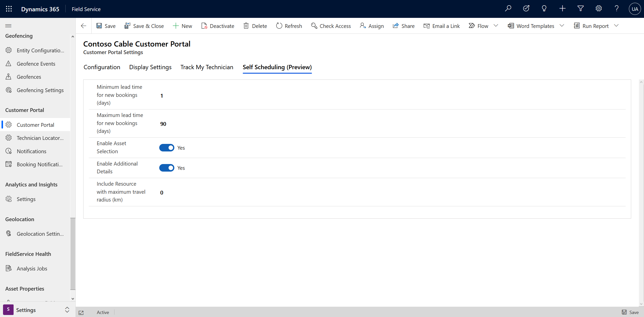The width and height of the screenshot is (644, 317).
Task: Go back using the arrow icon
Action: click(84, 26)
